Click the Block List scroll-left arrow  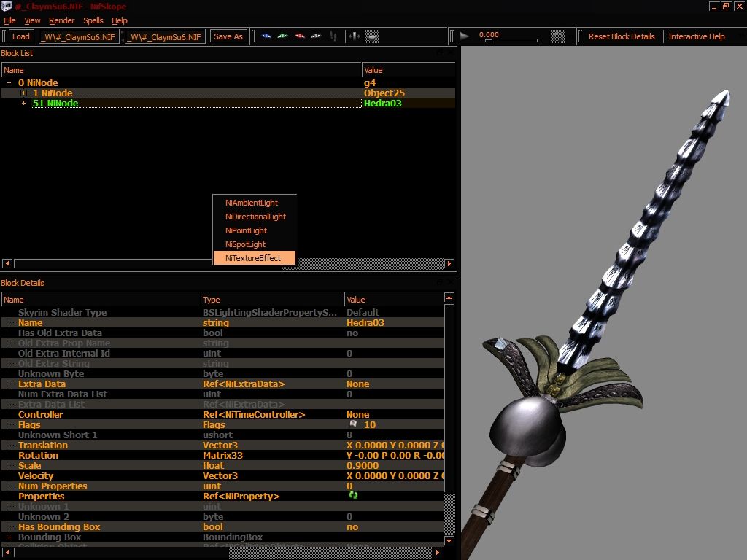(7, 263)
